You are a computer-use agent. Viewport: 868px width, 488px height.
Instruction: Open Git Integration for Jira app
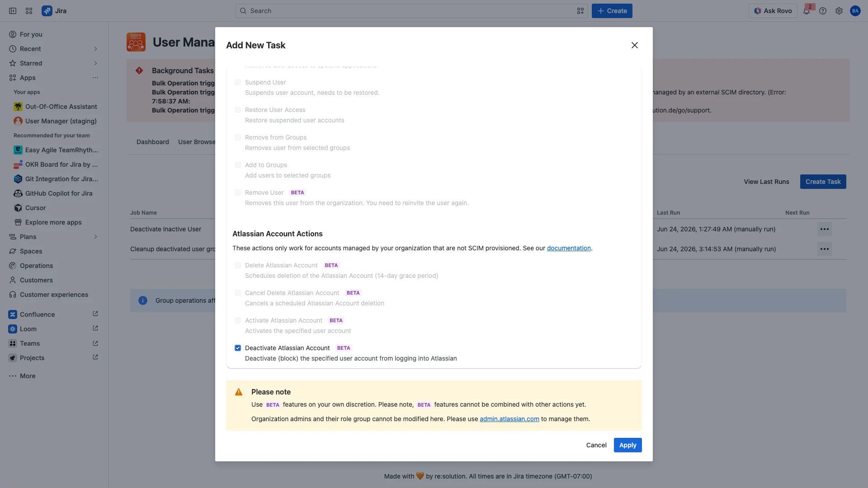point(56,179)
